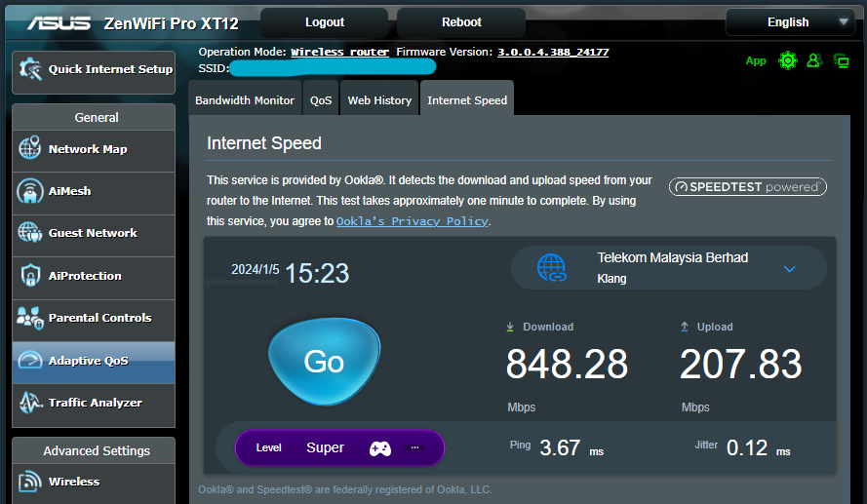Click the game controller icon on Level bar
The image size is (867, 504).
tap(380, 448)
